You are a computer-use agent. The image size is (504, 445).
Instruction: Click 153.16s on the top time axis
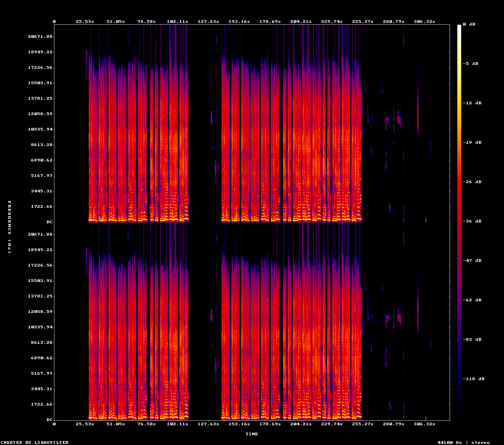pos(239,22)
